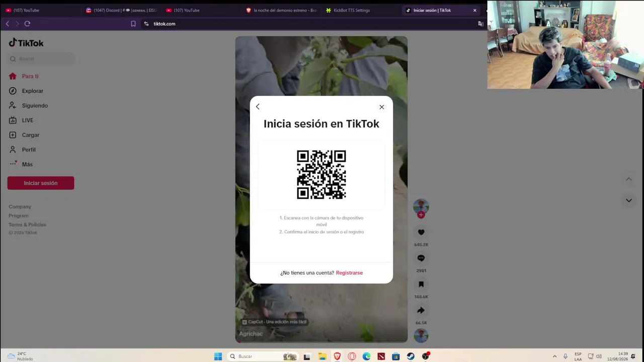Open File Explorer from the taskbar
The width and height of the screenshot is (644, 362).
click(x=322, y=356)
